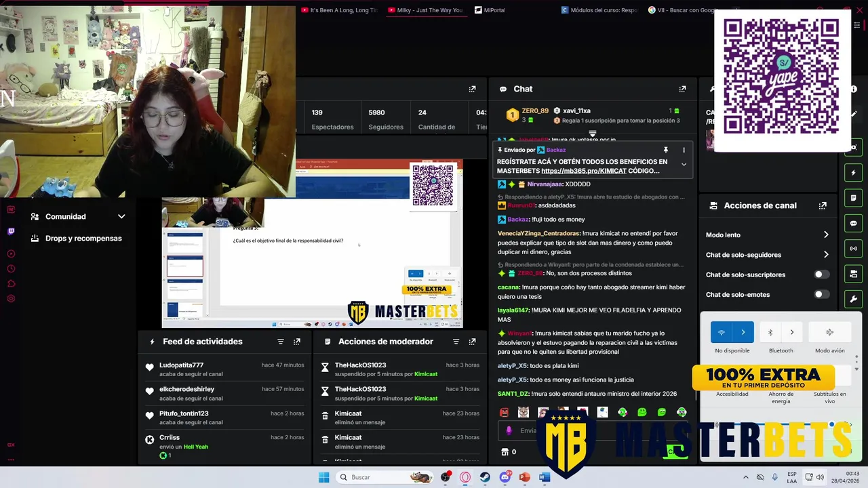
Task: Pop out the Acciones de canal panel
Action: click(x=823, y=205)
